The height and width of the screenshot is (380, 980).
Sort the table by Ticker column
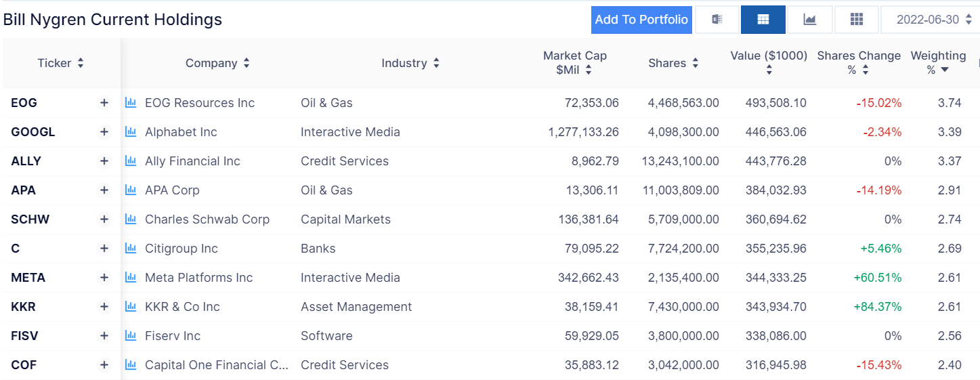click(x=61, y=63)
